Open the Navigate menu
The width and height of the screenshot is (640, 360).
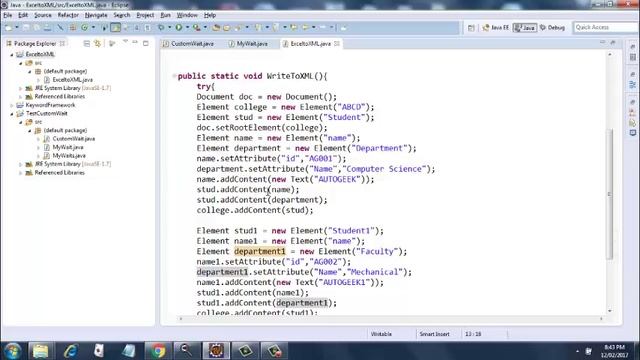(96, 15)
